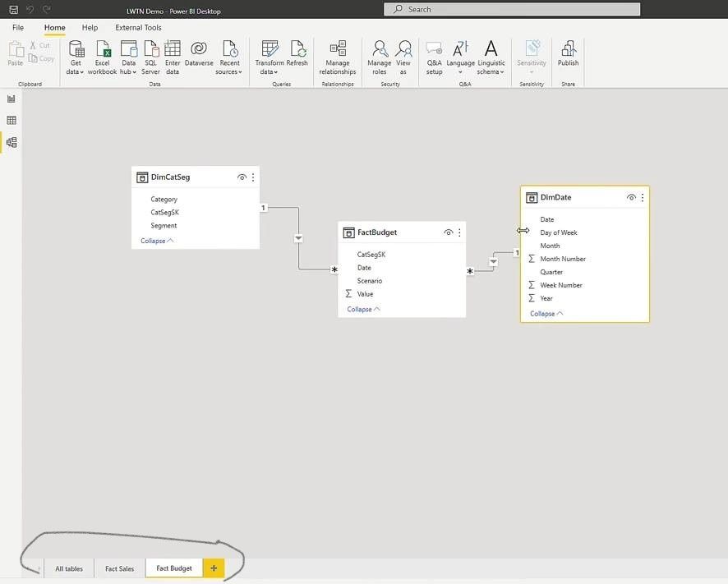Select the Value field in FactBudget
The image size is (728, 584).
365,294
